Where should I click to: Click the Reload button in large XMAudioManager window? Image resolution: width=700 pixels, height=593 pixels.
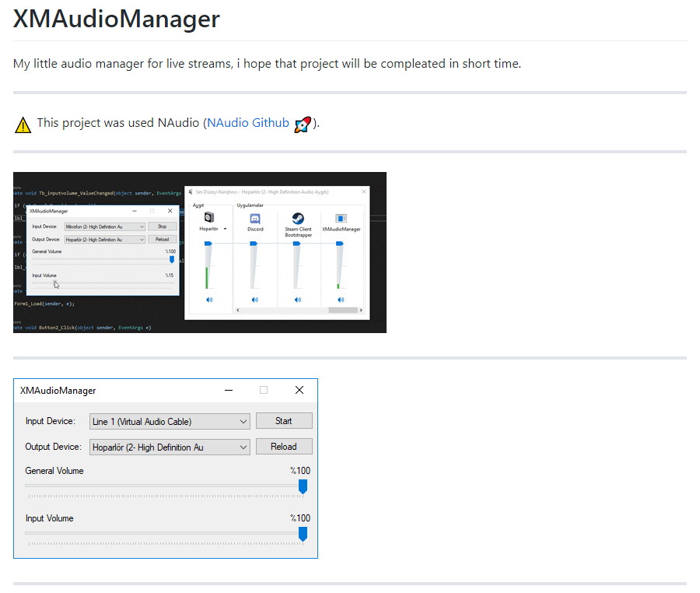[x=284, y=447]
